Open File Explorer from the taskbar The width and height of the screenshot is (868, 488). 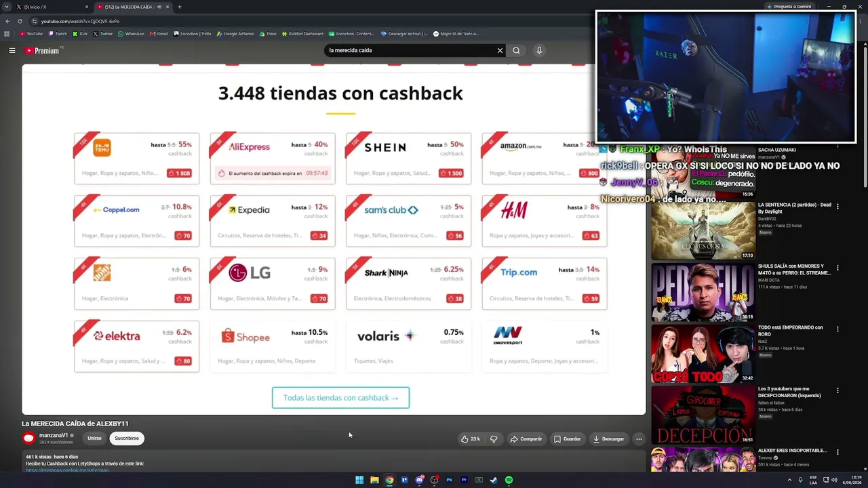point(374,480)
